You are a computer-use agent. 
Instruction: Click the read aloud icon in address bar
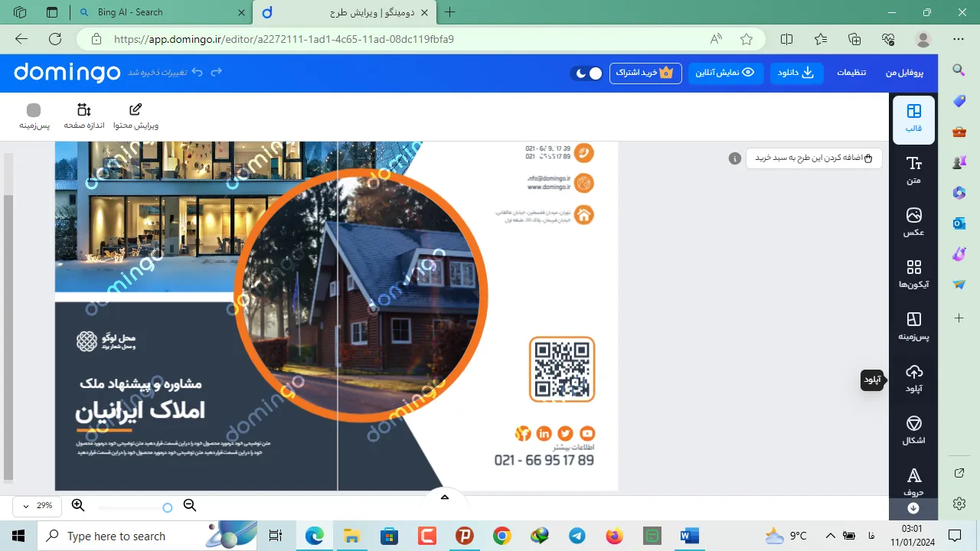click(717, 39)
